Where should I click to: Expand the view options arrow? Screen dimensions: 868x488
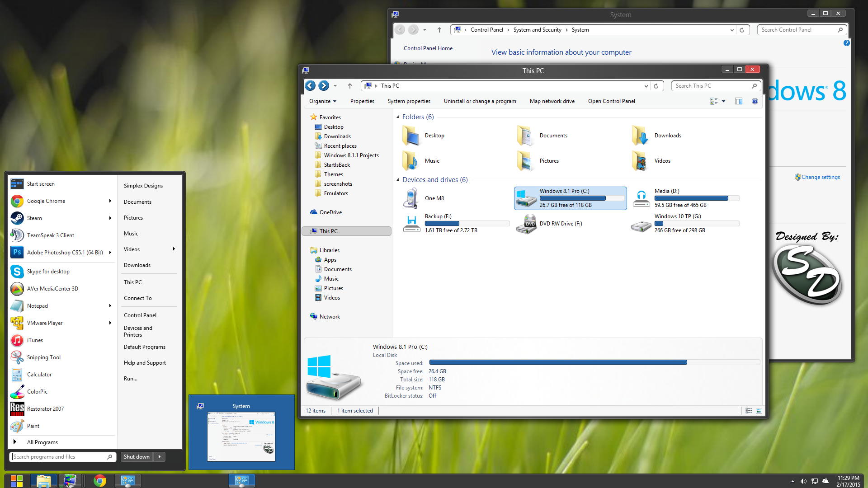click(x=723, y=101)
